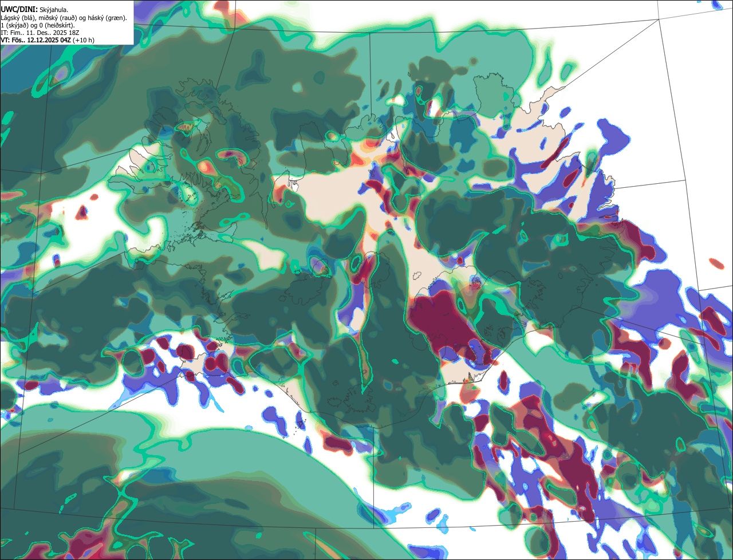Image resolution: width=733 pixels, height=560 pixels.
Task: Click the "UWC/DINI:" title text
Action: pos(19,10)
